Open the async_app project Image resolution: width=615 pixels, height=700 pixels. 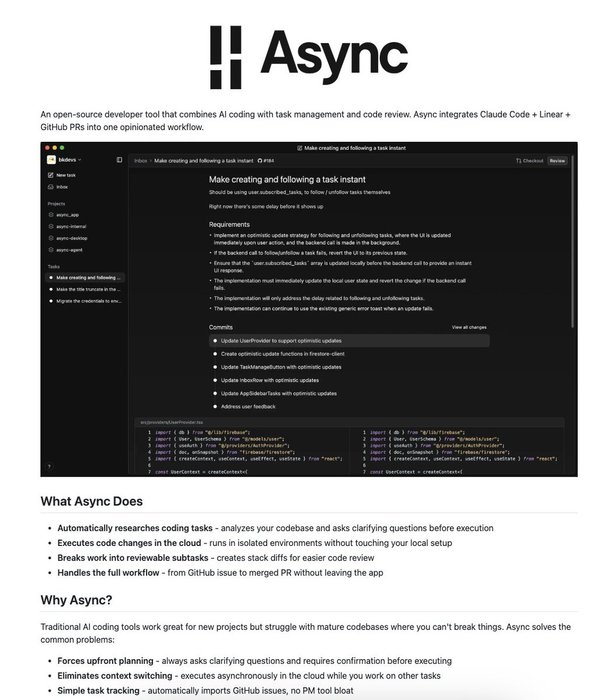pyautogui.click(x=63, y=215)
